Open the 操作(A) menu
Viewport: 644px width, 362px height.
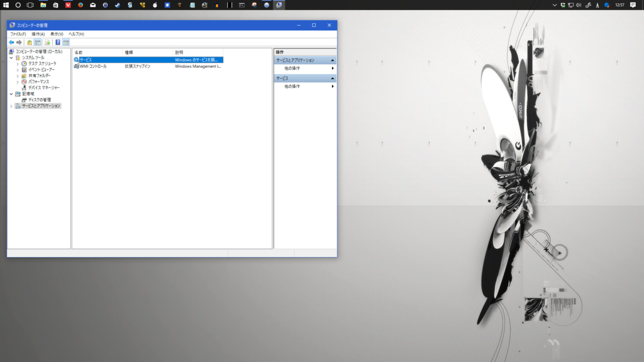point(38,34)
